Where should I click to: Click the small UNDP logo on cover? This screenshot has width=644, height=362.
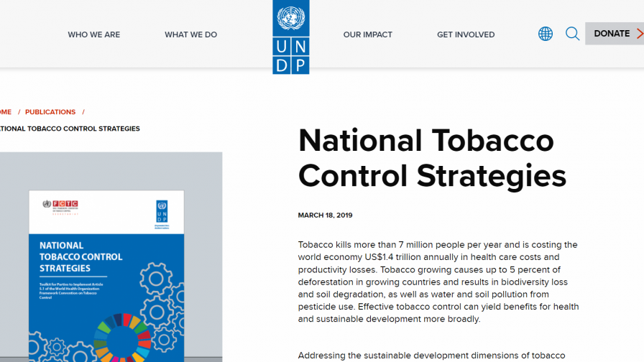tap(162, 214)
